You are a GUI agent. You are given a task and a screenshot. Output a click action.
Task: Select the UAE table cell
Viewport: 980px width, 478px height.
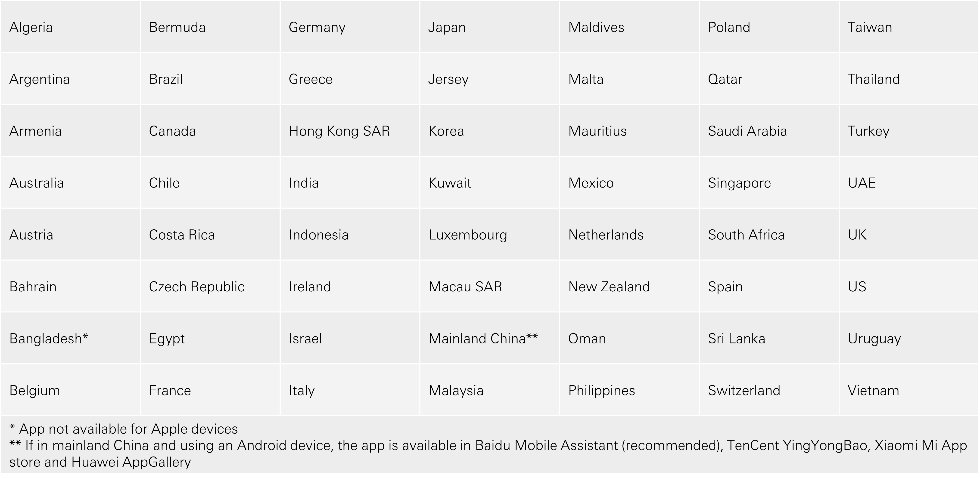pyautogui.click(x=909, y=182)
